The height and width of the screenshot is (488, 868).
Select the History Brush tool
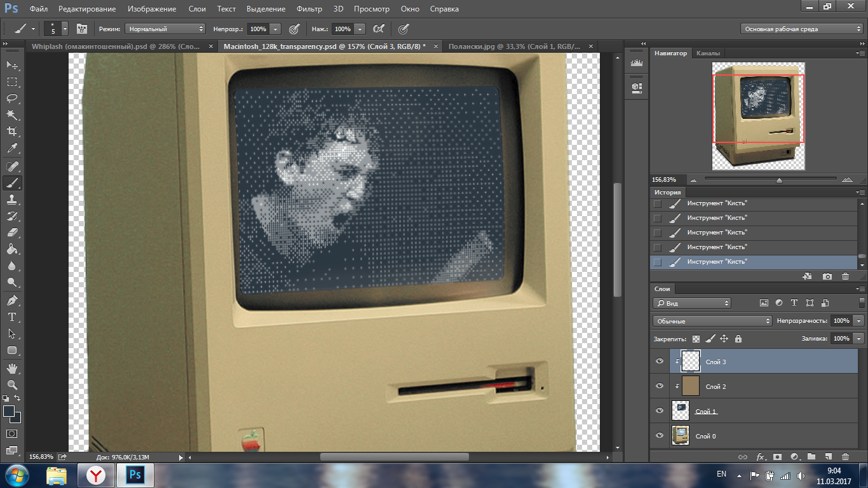tap(12, 216)
